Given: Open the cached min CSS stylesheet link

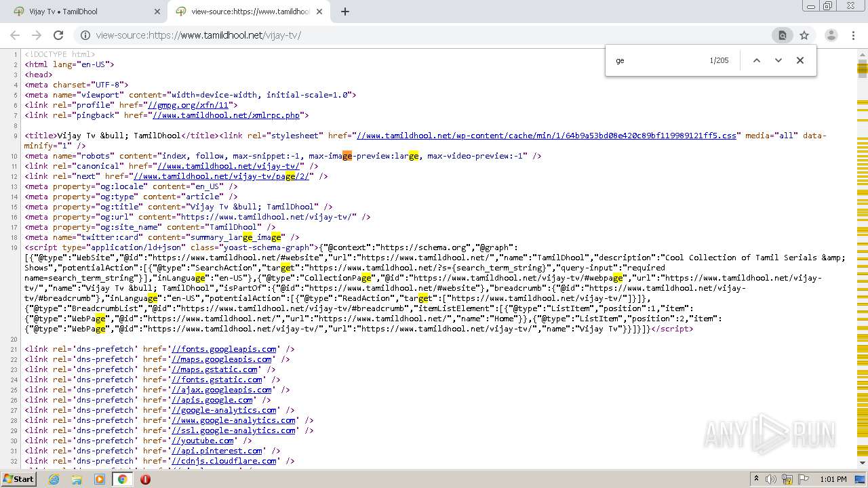Looking at the screenshot, I should [546, 136].
